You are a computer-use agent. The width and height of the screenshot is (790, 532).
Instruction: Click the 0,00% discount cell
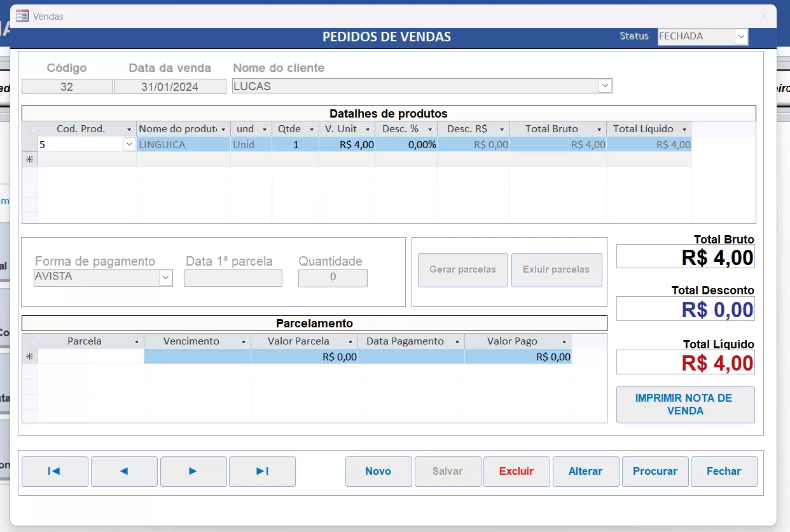click(x=406, y=145)
